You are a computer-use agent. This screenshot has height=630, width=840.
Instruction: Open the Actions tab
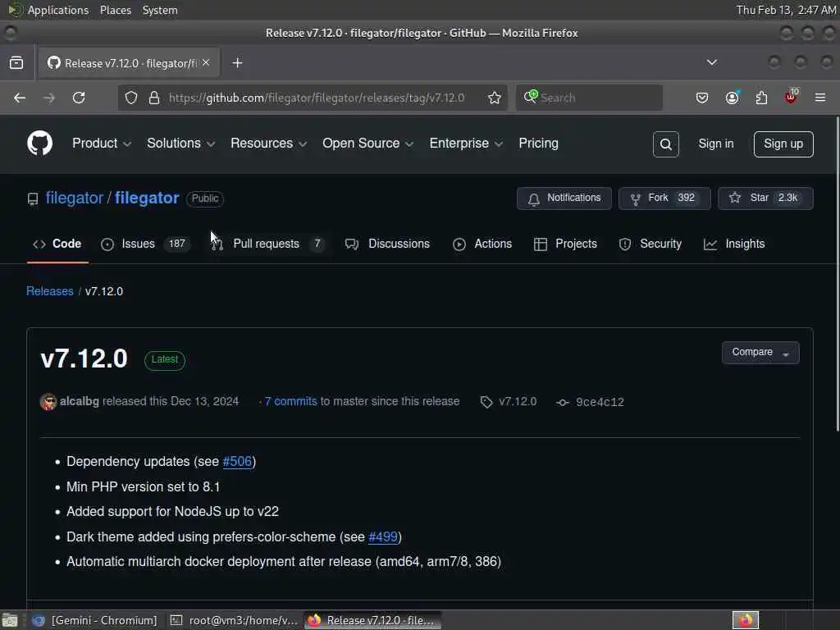[482, 244]
